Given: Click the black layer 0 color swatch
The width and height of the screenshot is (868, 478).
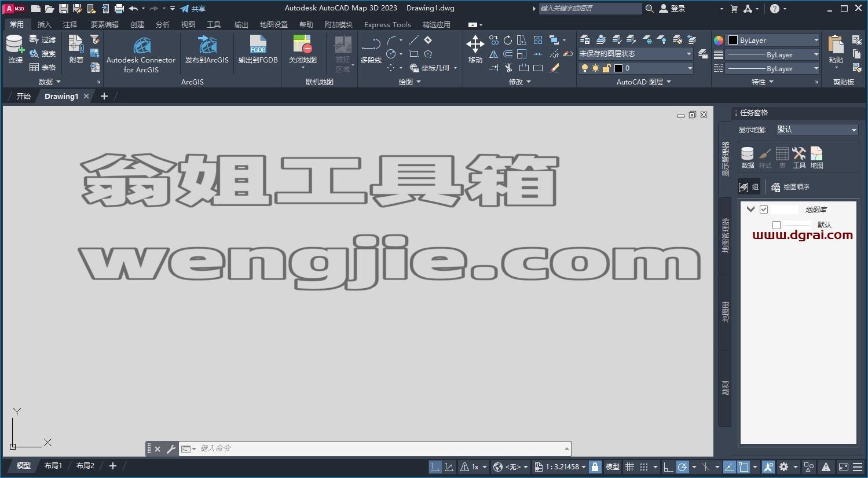Looking at the screenshot, I should [x=618, y=68].
